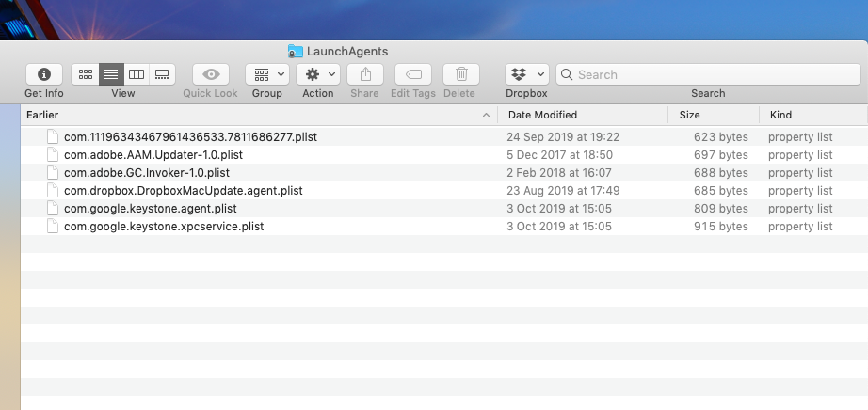
Task: Open the Dropbox toolbar dropdown
Action: click(527, 74)
